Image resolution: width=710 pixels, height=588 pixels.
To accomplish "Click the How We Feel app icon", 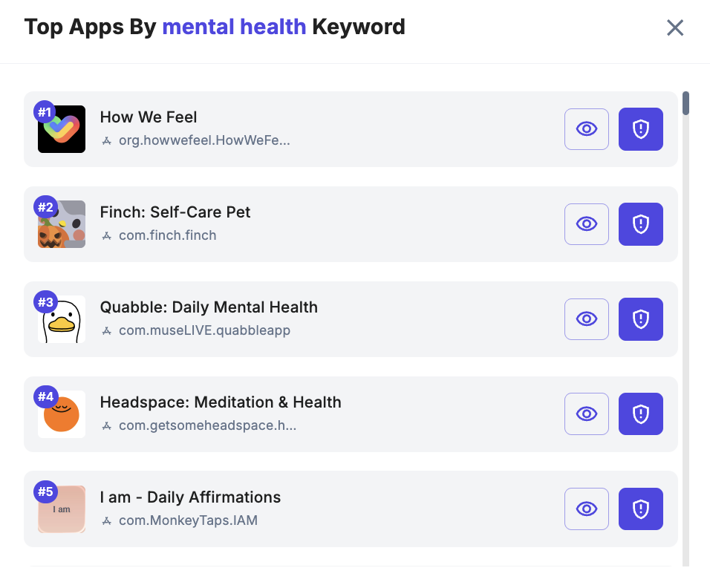I will [62, 129].
